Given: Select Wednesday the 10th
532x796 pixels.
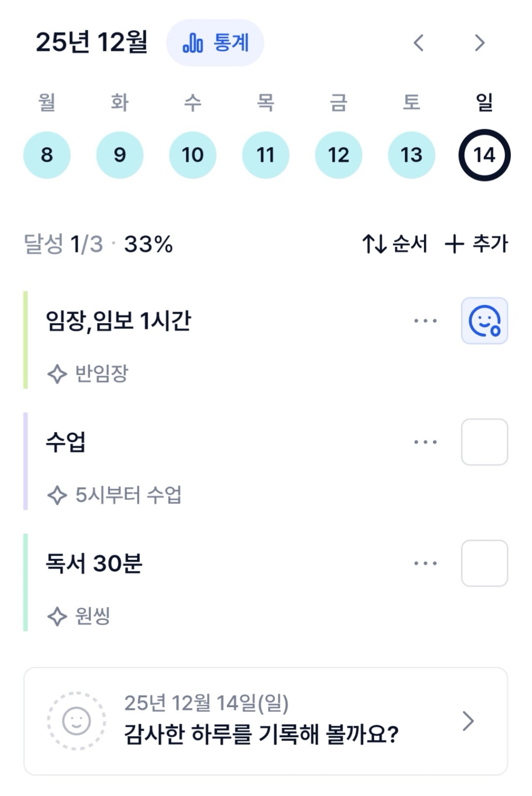Looking at the screenshot, I should coord(193,155).
